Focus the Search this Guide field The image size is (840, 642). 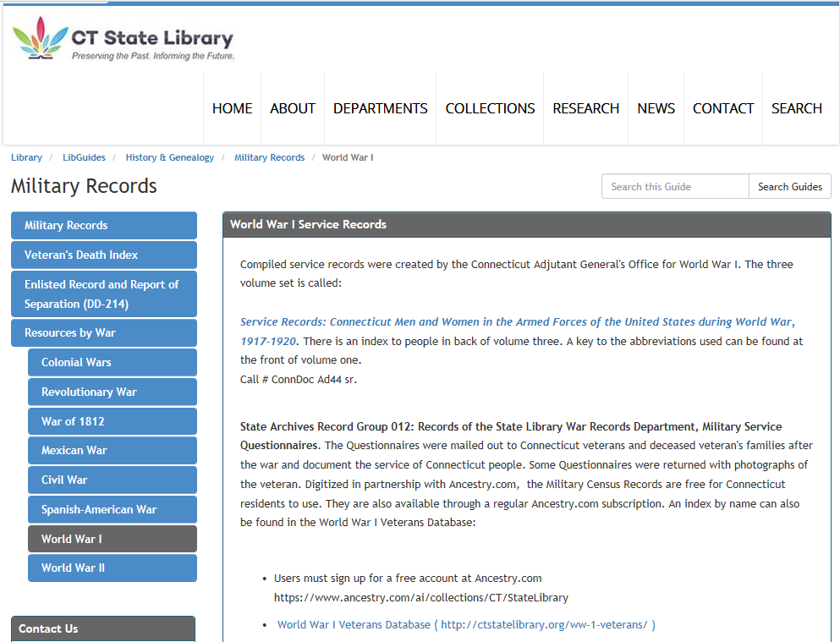tap(675, 186)
